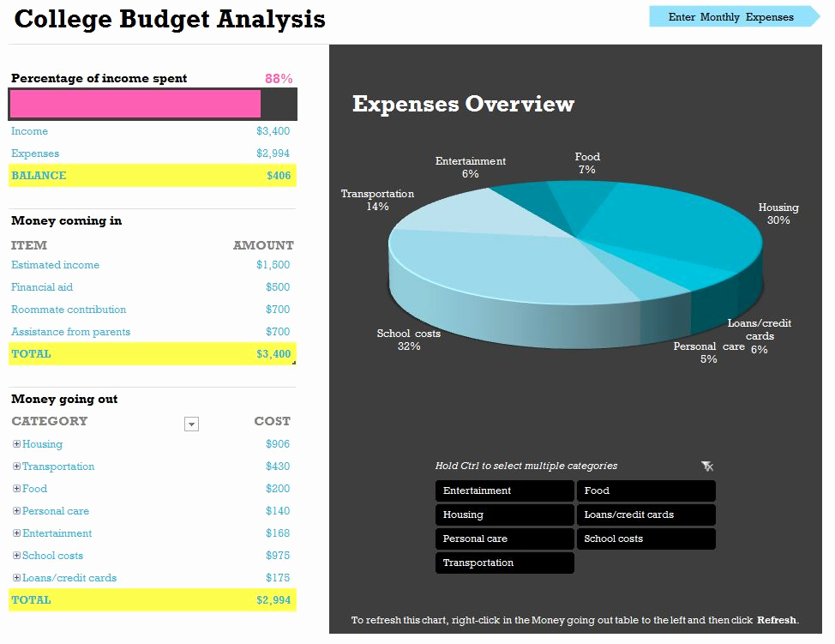The image size is (835, 644).
Task: Click the AMOUNT column header
Action: (x=263, y=245)
